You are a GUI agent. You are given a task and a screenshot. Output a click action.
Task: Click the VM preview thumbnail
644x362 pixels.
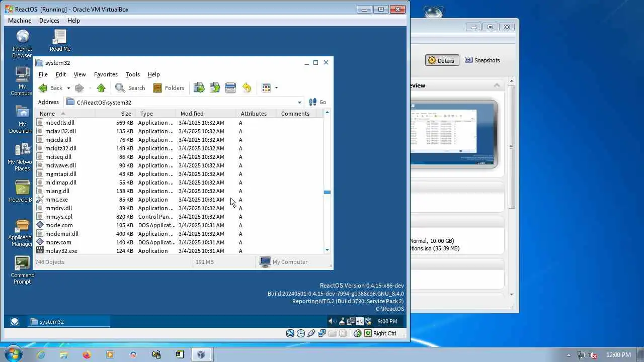pos(453,134)
